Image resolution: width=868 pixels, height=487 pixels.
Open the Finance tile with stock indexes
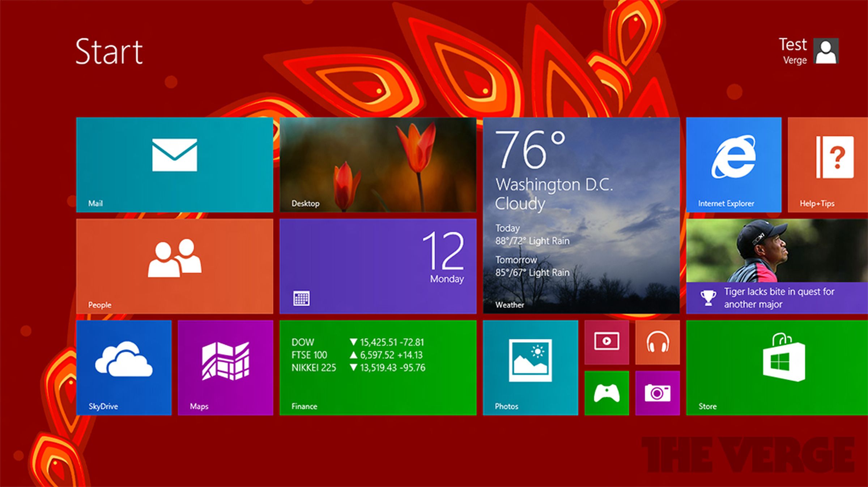[x=378, y=368]
